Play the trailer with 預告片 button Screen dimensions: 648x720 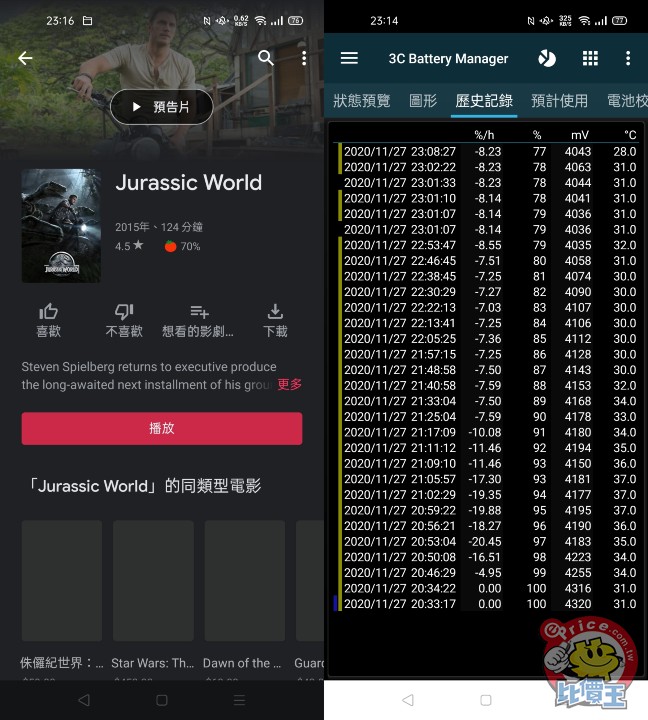pos(161,107)
